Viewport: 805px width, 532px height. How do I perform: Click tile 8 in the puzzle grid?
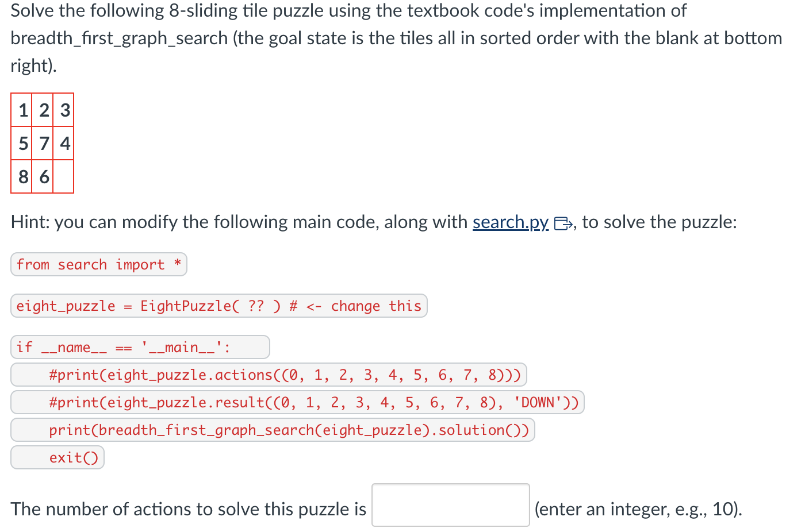(x=22, y=177)
